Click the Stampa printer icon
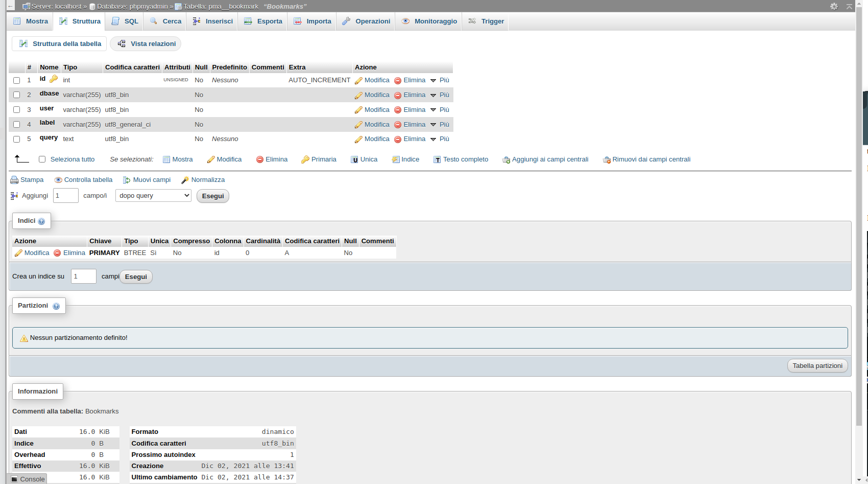Screen dimensions: 868x484 [14, 180]
